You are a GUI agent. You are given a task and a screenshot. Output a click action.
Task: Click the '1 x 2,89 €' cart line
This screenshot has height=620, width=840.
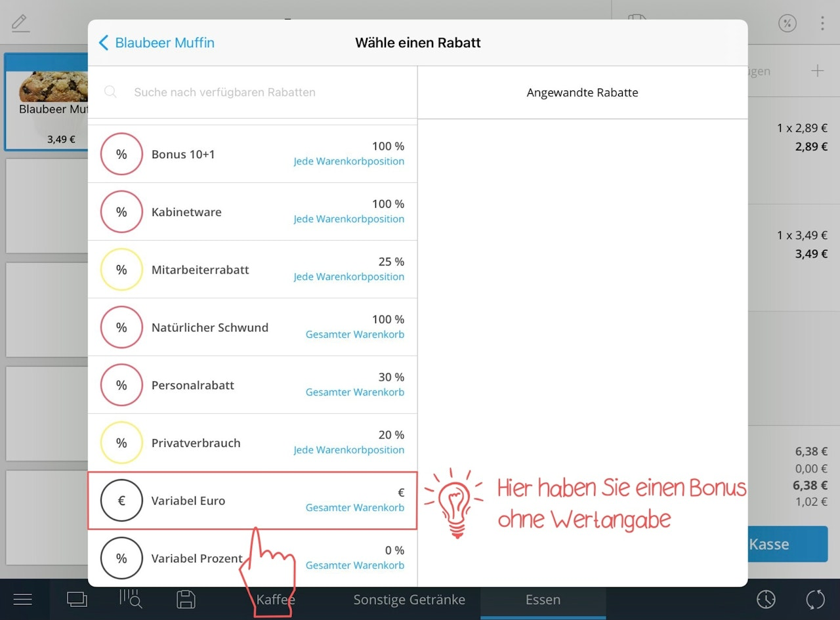pos(803,128)
